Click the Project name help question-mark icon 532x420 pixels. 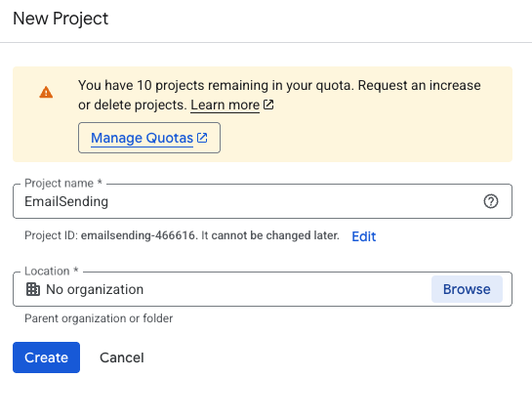(x=491, y=201)
